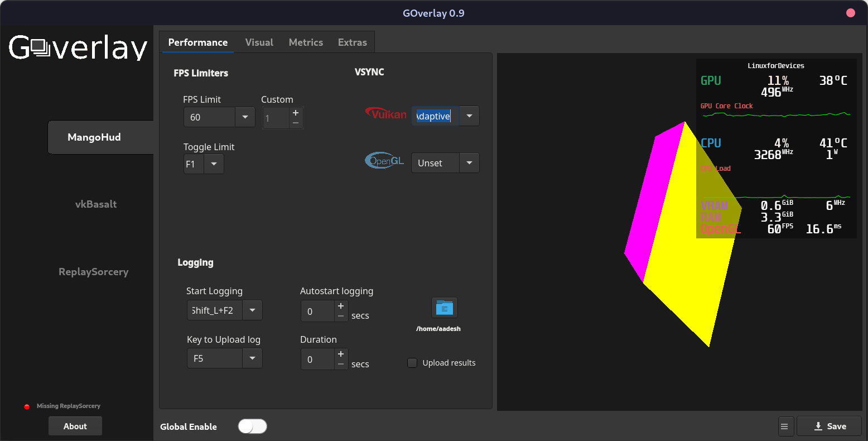Open the Toggle Limit F1 dropdown
Screen dimensions: 868x441
[214, 164]
